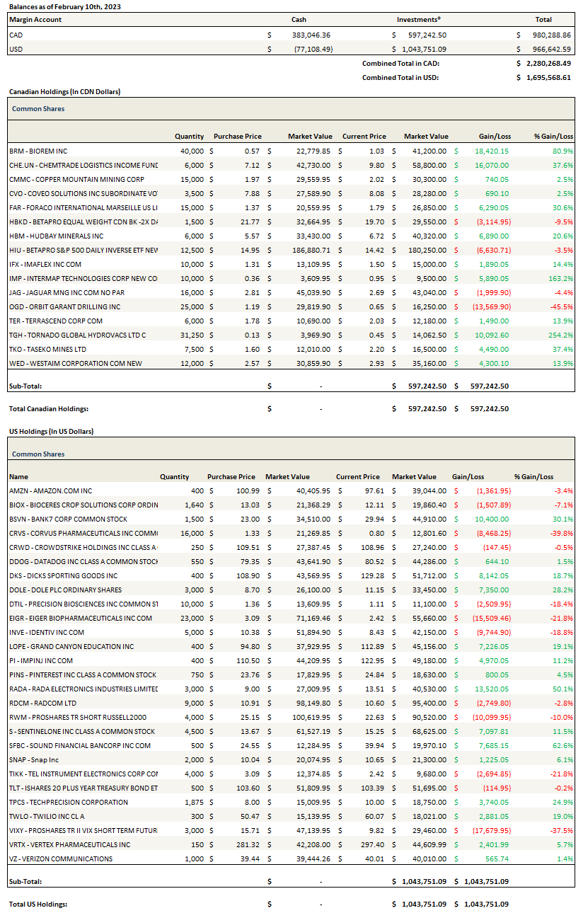Screen dimensions: 588x913
Task: Click the Canadian Holdings (In CDN Dollars) heading
Action: click(64, 92)
